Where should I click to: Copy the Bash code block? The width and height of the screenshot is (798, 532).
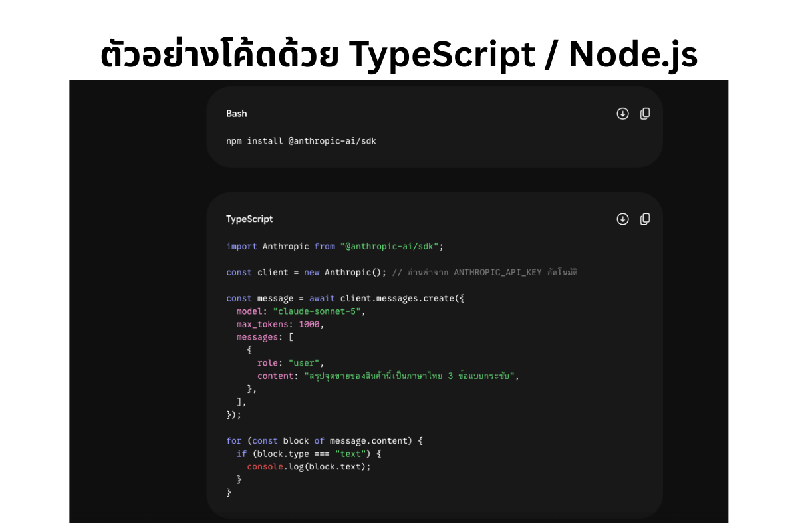point(645,114)
